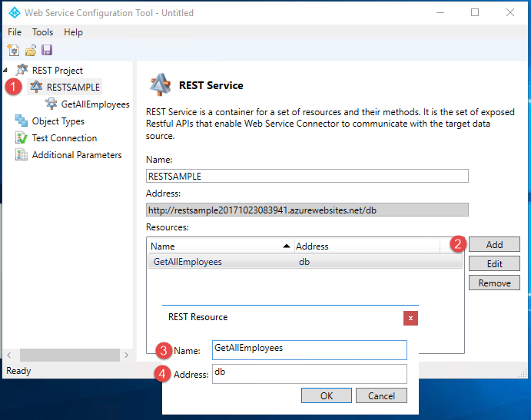Collapse the REST Project tree node
Screen dimensions: 531x420
point(5,70)
